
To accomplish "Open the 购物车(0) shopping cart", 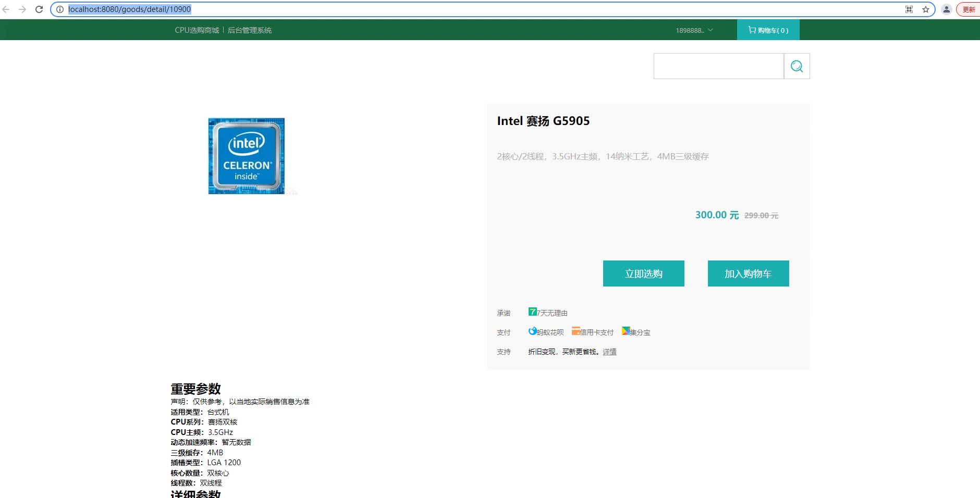I will pyautogui.click(x=768, y=30).
